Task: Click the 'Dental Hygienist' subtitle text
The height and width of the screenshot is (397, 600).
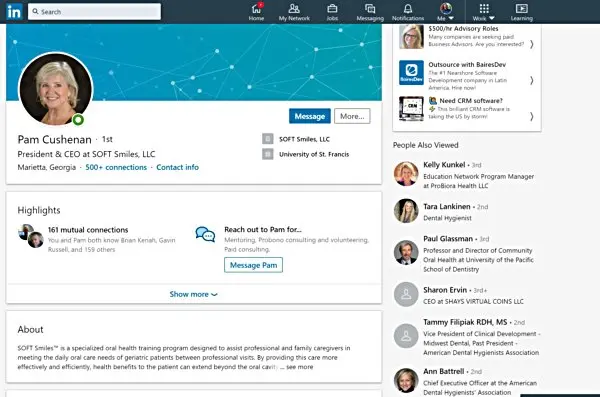Action: (x=447, y=218)
